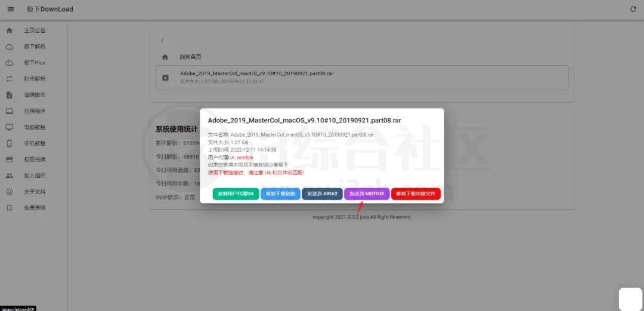The height and width of the screenshot is (311, 644).
Task: Click the home icon next to 回到首页
Action: (x=165, y=57)
